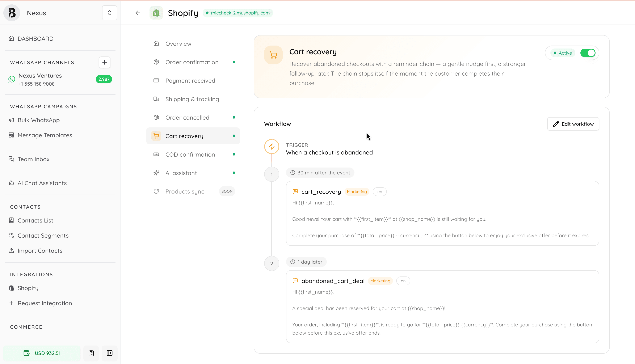635x364 pixels.
Task: Open the abandoned_cart_deal template name
Action: pos(333,281)
